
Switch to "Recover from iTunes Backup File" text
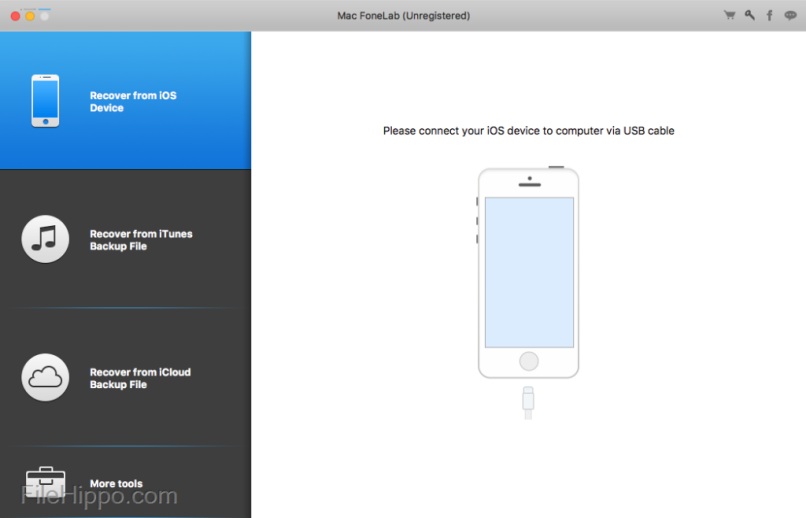[140, 240]
